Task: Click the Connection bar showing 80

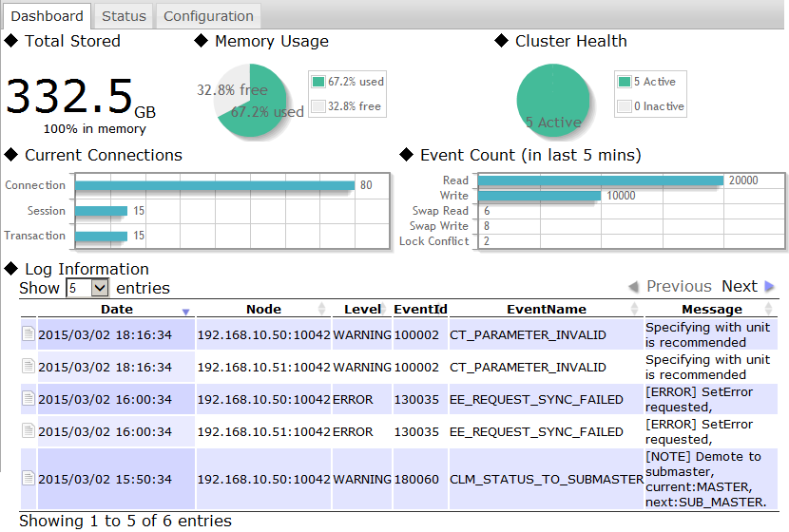Action: point(215,185)
